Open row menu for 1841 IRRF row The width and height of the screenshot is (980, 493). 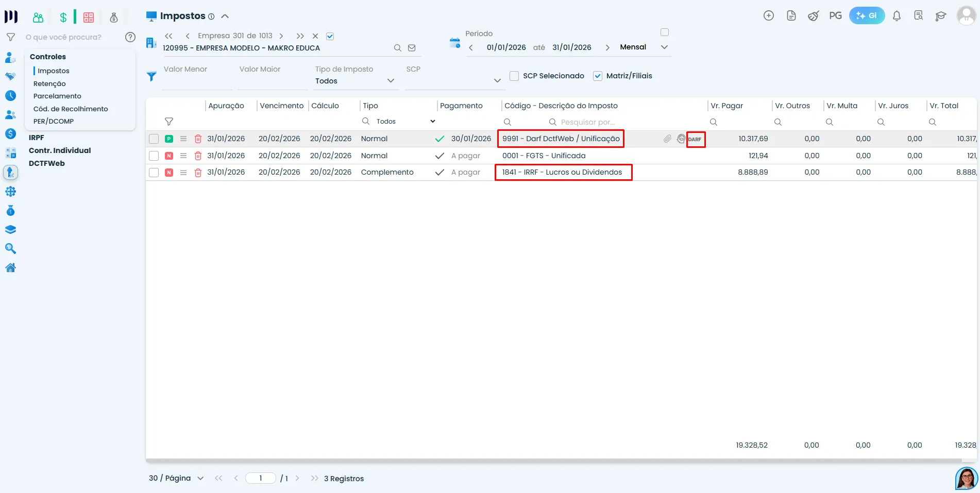tap(183, 173)
